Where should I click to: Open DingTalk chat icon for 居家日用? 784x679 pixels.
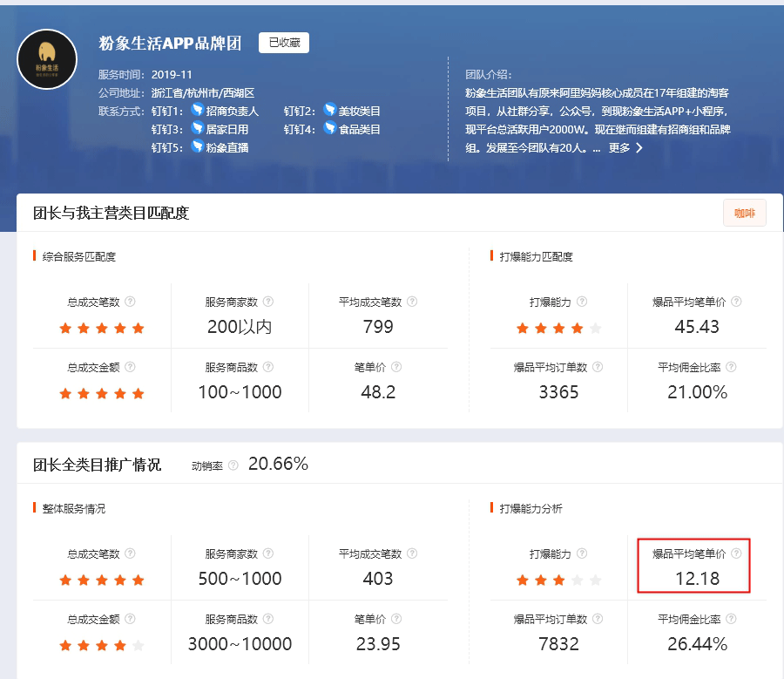pyautogui.click(x=197, y=129)
